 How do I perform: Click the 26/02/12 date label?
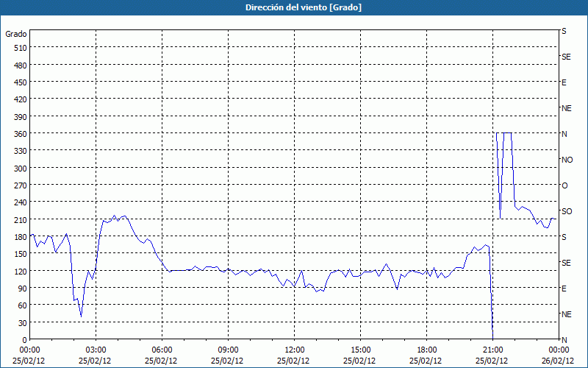click(x=558, y=361)
